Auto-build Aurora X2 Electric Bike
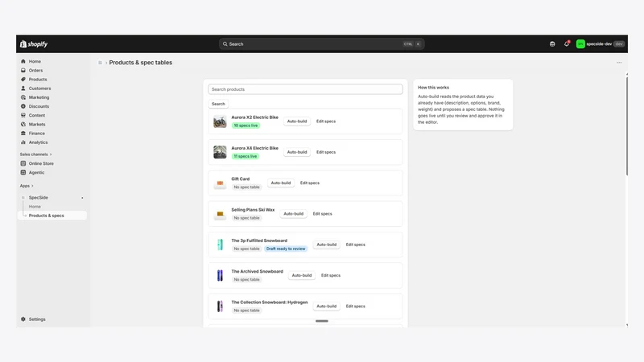Screen dimensions: 644x362 (297, 121)
